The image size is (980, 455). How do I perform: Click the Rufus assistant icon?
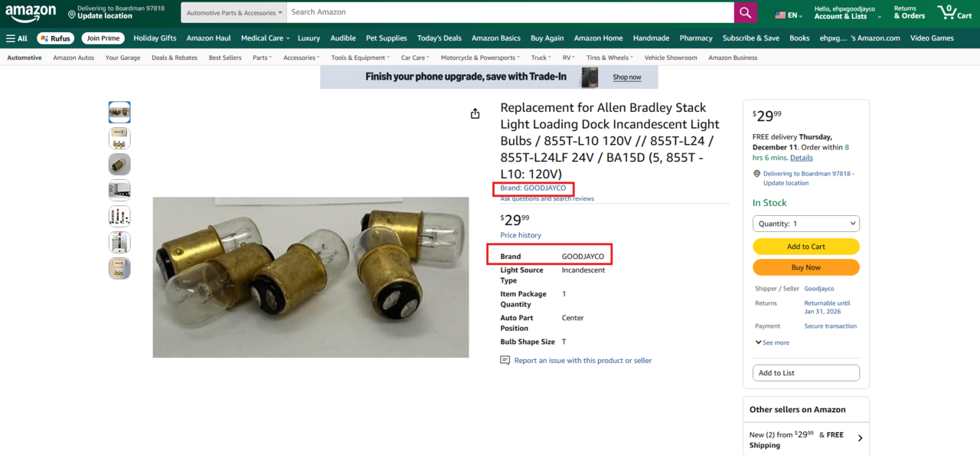55,38
